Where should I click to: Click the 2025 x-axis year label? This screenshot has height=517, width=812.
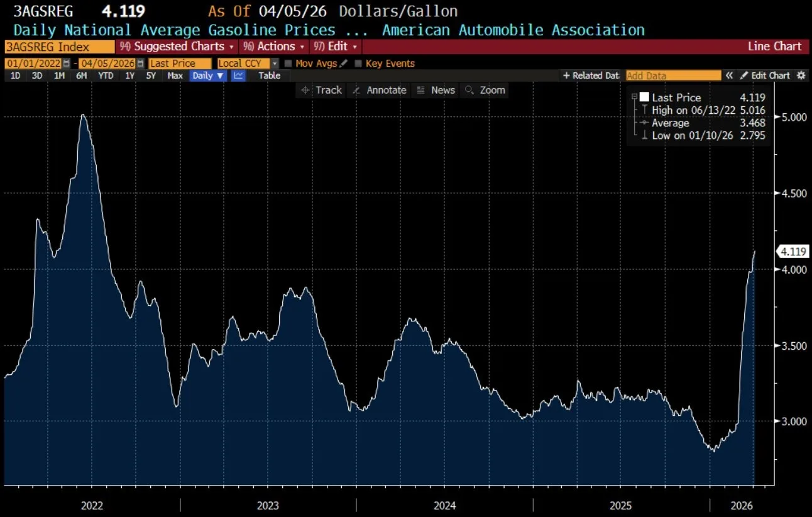coord(621,506)
